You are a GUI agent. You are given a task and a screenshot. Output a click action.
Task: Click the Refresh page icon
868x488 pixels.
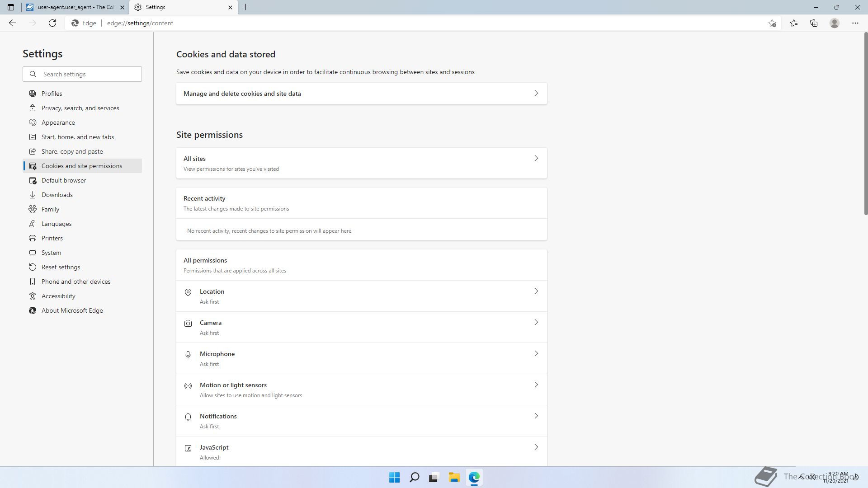52,23
